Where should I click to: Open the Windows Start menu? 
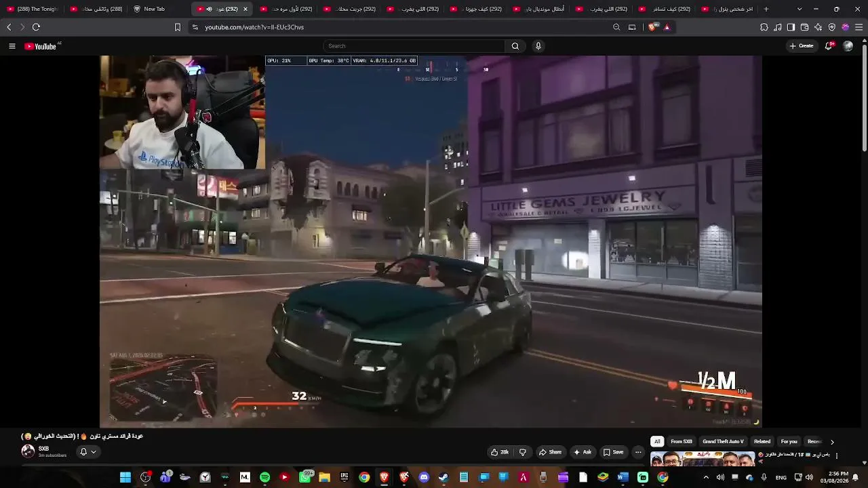pos(125,477)
